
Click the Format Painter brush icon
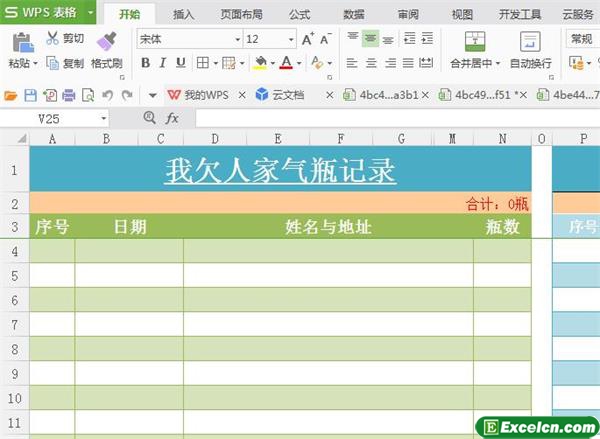[106, 40]
